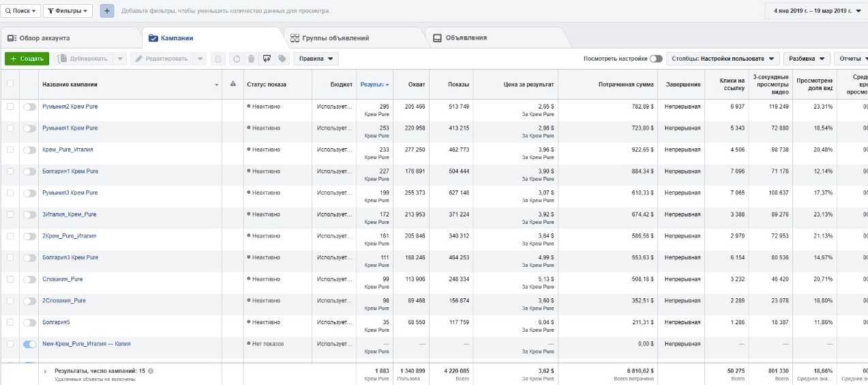Click the clipboard test icon in toolbar
Viewport: 868px width, 385px height.
click(x=218, y=59)
